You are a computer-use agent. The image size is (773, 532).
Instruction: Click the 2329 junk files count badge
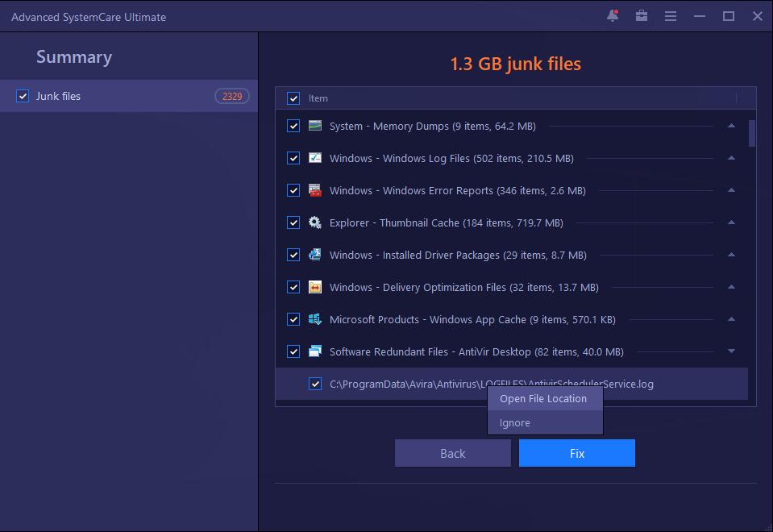pyautogui.click(x=232, y=96)
